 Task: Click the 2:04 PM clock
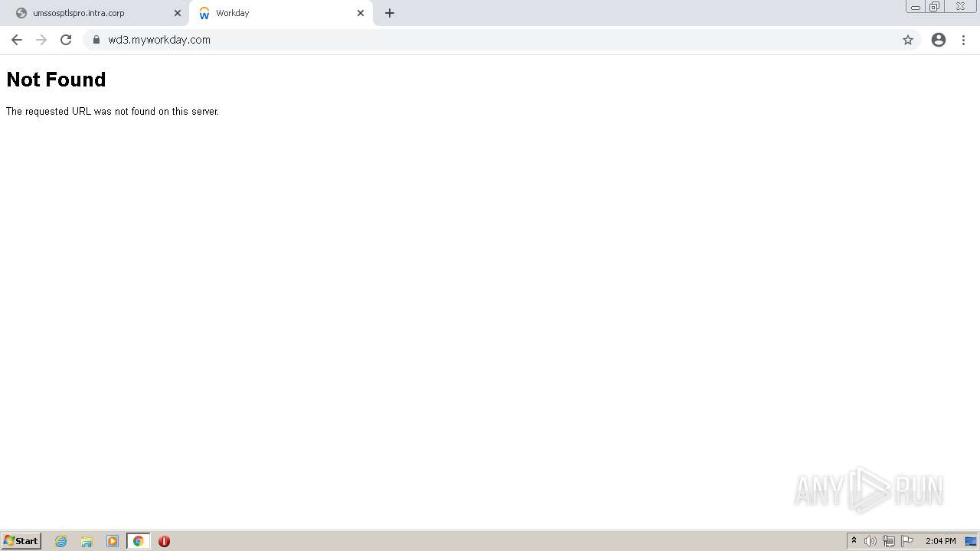click(x=940, y=541)
